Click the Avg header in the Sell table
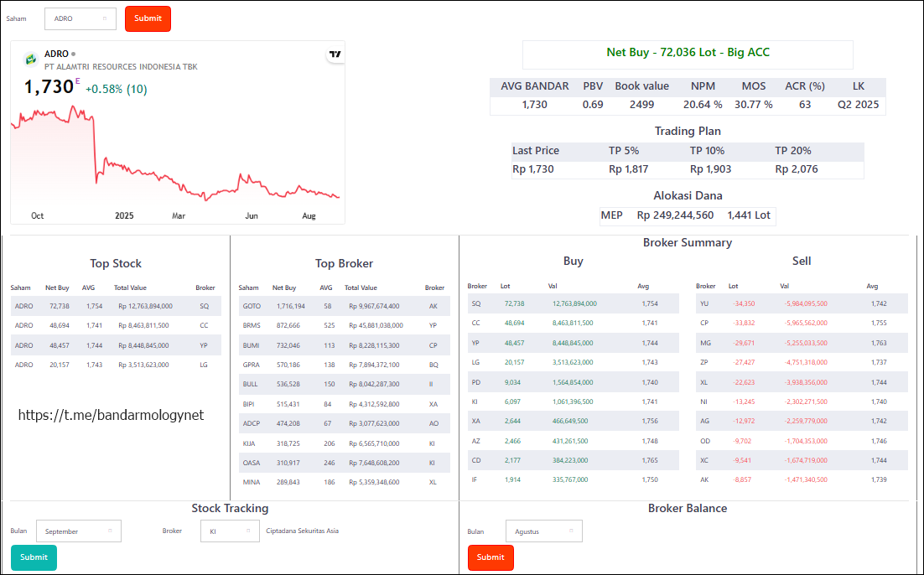924x575 pixels. [x=872, y=286]
